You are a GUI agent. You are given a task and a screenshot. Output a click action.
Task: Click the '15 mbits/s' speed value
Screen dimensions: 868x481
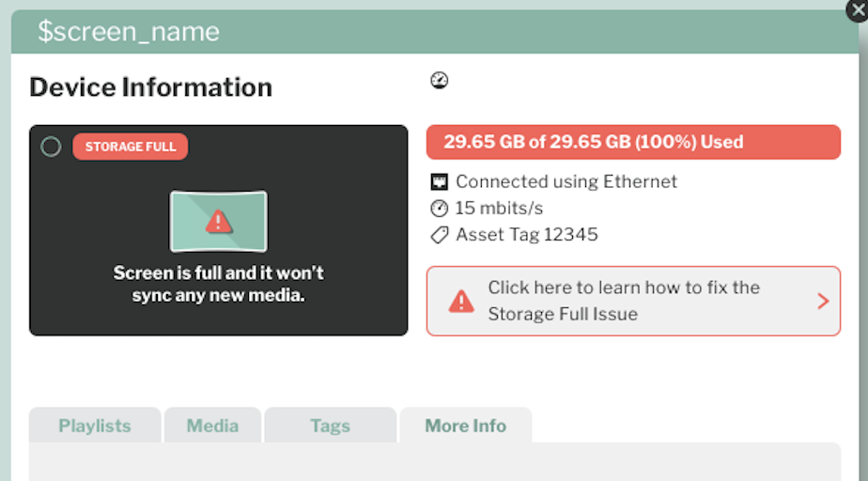[499, 209]
